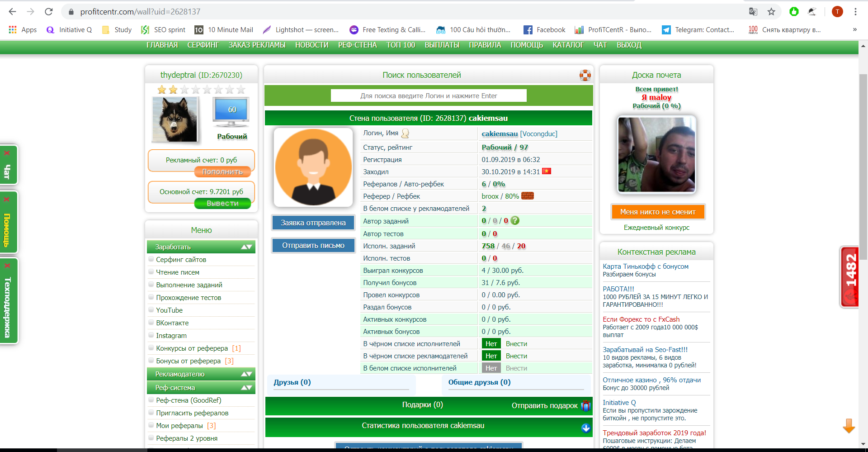Click the honor board user photo
This screenshot has width=868, height=452.
point(656,154)
